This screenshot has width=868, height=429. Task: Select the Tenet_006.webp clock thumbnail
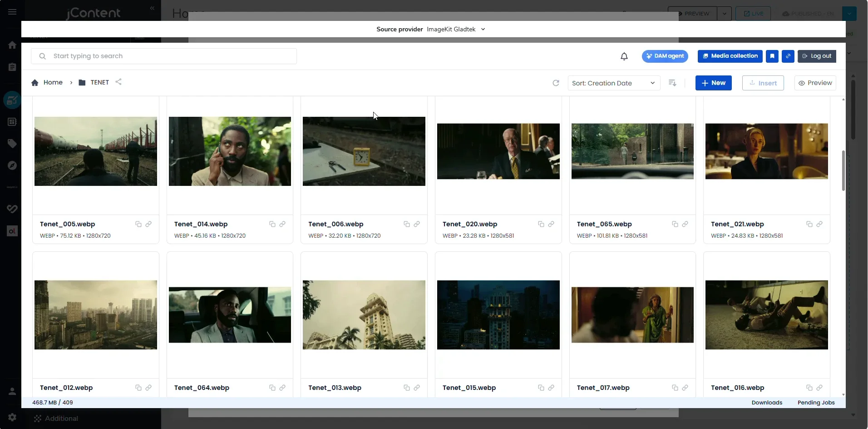[x=364, y=151]
